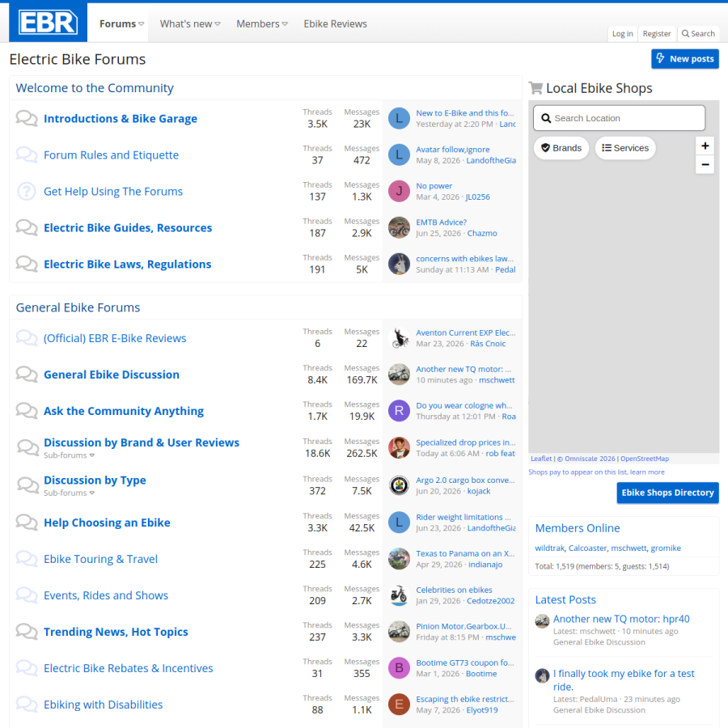728x728 pixels.
Task: Open Latest Posts heading link
Action: pos(565,600)
